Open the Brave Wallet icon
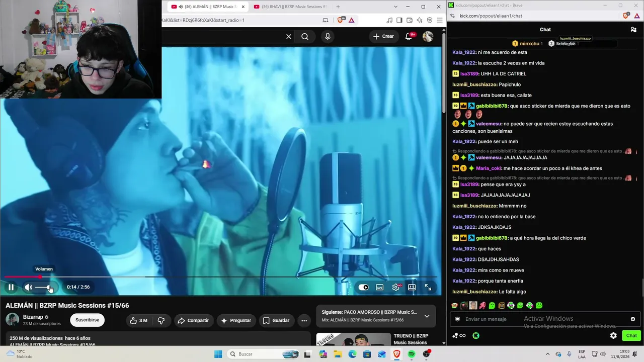Viewport: 644px width, 362px height. 410,20
